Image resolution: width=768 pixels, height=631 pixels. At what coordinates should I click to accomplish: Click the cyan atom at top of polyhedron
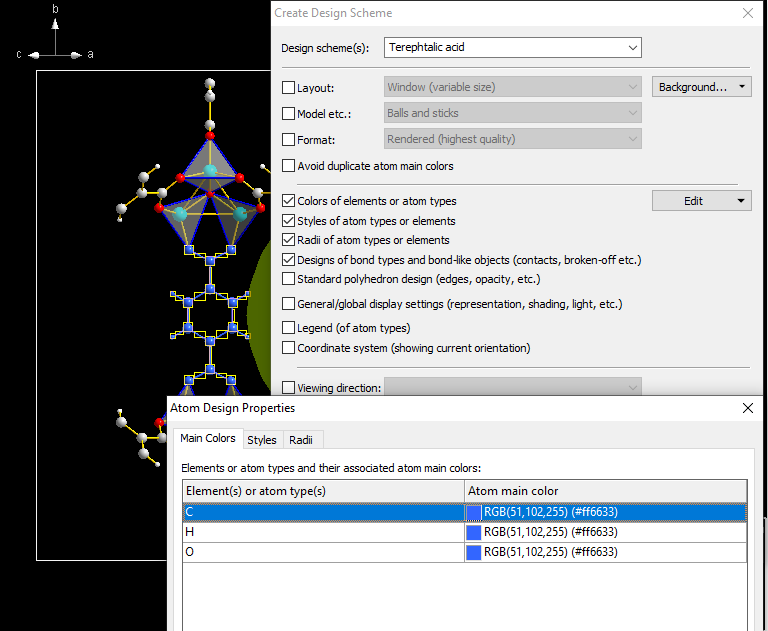pyautogui.click(x=211, y=172)
